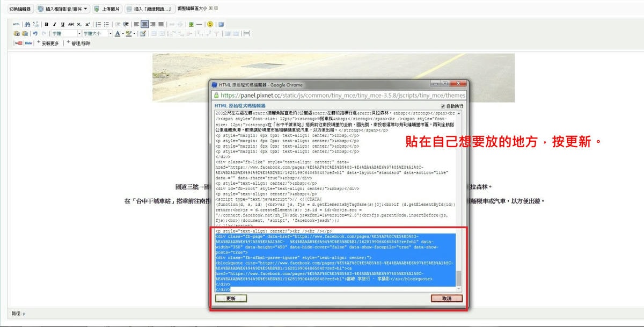
Task: Increase indent of paragraph
Action: tap(126, 24)
